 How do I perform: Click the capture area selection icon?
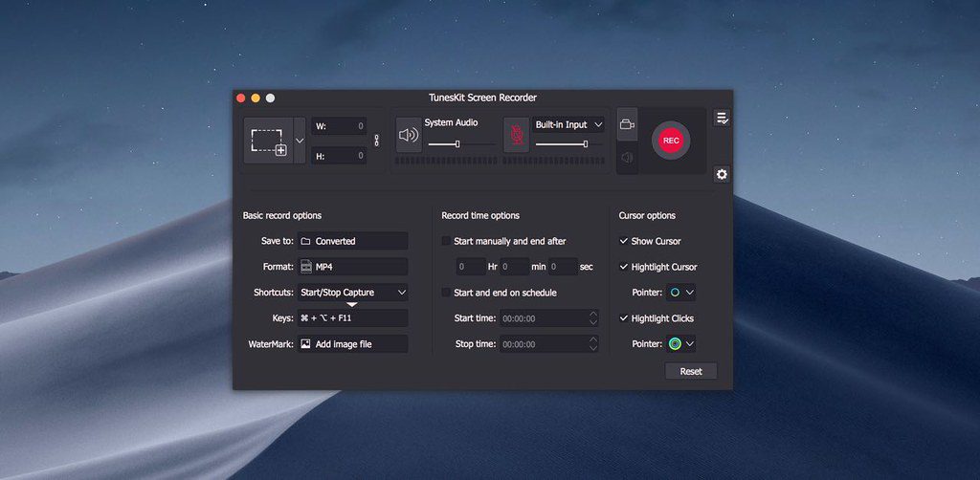[269, 142]
